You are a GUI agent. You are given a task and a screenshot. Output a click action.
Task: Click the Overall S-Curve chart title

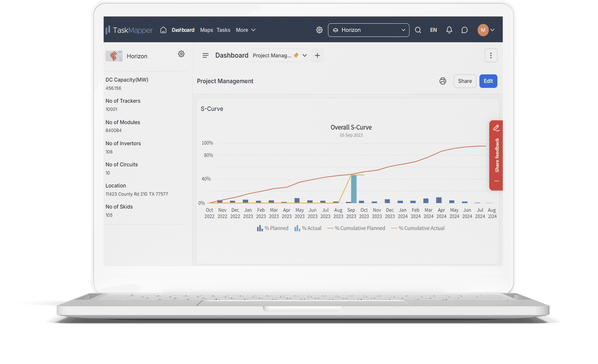coord(351,127)
